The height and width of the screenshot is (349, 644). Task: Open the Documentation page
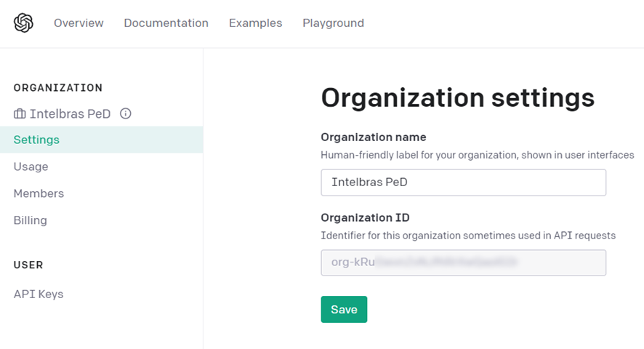(x=166, y=23)
